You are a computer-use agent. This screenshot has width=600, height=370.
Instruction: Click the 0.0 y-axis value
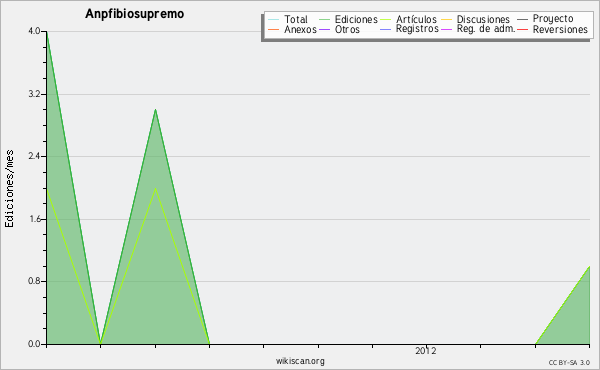click(x=35, y=344)
